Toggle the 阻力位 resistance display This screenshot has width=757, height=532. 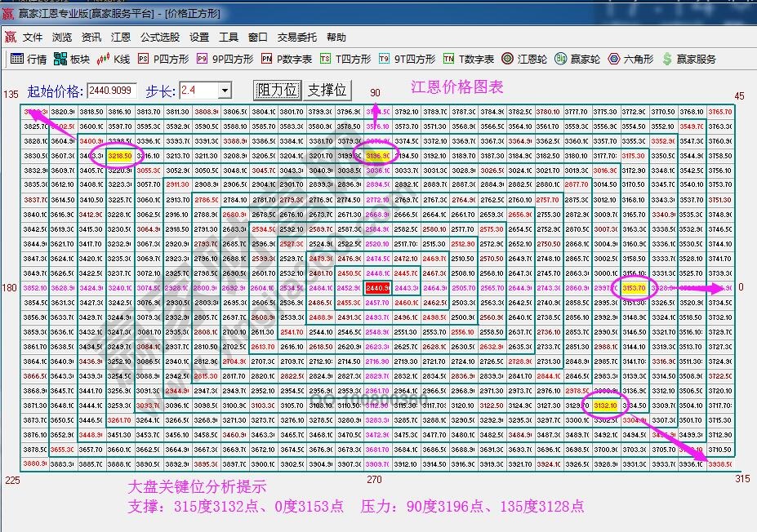point(277,91)
